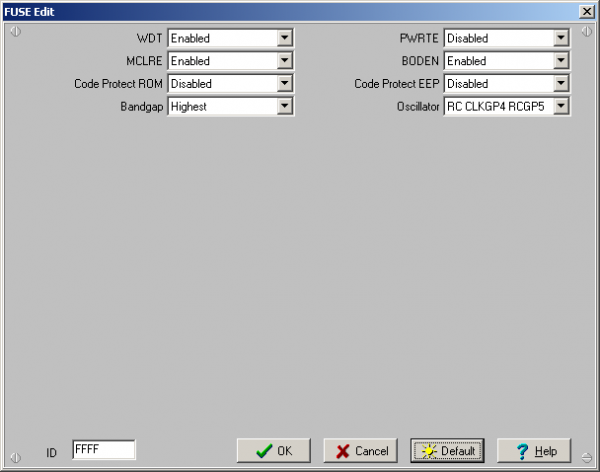Expand the MCLRE dropdown list
Image resolution: width=600 pixels, height=472 pixels.
click(x=285, y=61)
